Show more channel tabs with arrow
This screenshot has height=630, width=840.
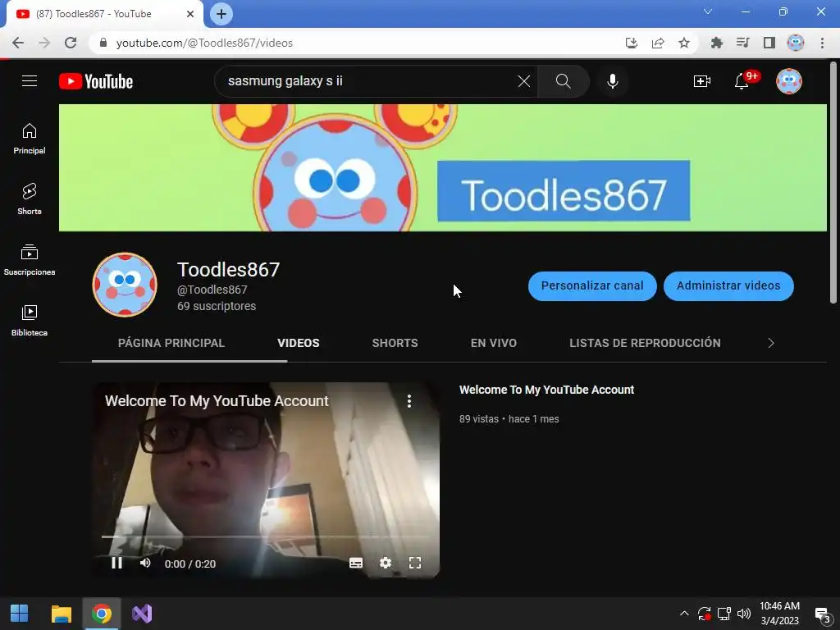coord(771,343)
